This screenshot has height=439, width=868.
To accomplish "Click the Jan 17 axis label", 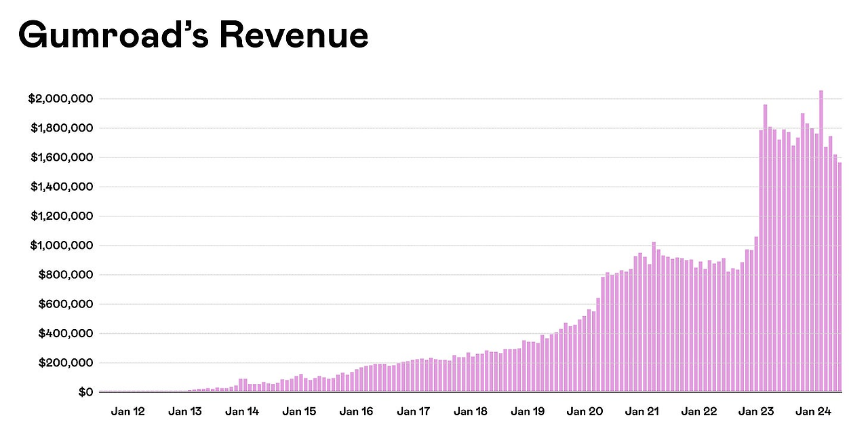I will pos(414,411).
